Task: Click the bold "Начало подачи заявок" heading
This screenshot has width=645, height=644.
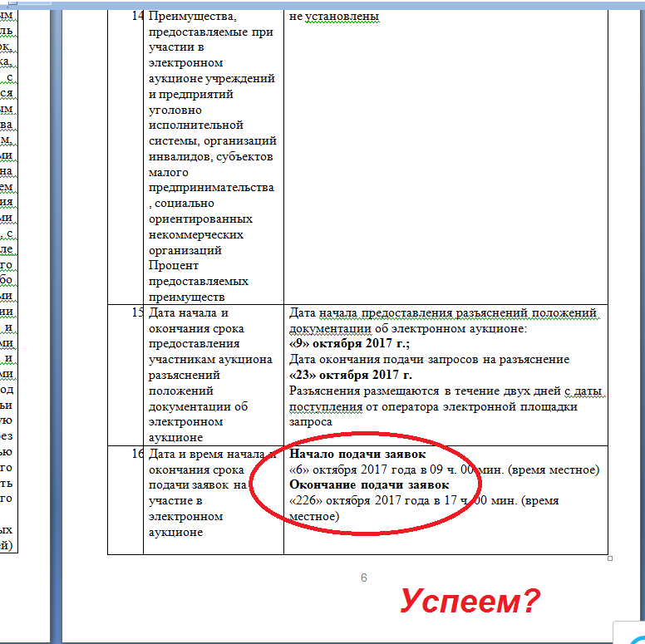Action: click(357, 455)
